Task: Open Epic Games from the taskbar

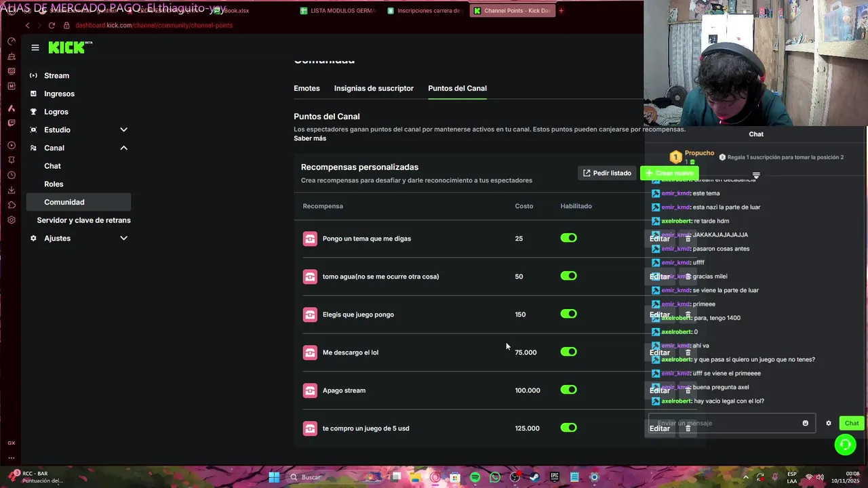Action: click(x=555, y=477)
